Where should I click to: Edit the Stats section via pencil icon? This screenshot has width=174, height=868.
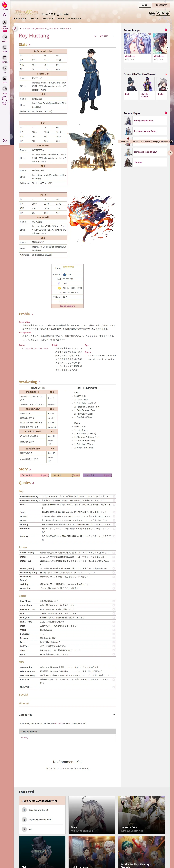coord(30,45)
